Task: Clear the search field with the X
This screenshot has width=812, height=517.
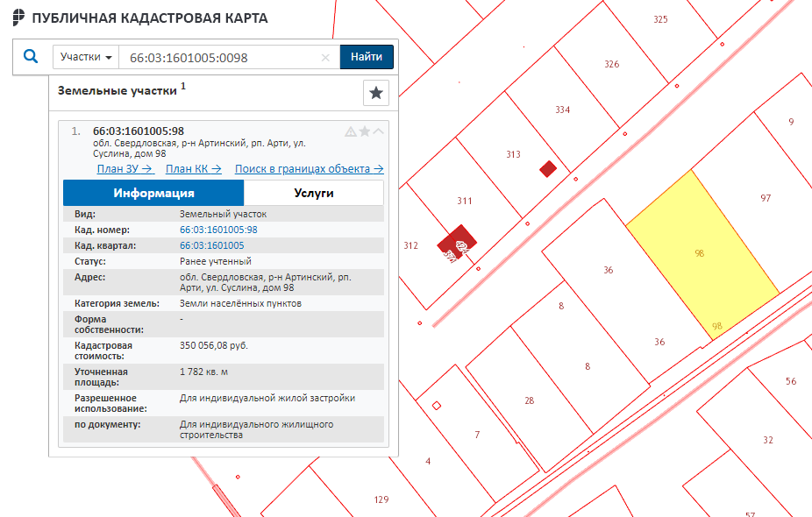Action: 325,58
